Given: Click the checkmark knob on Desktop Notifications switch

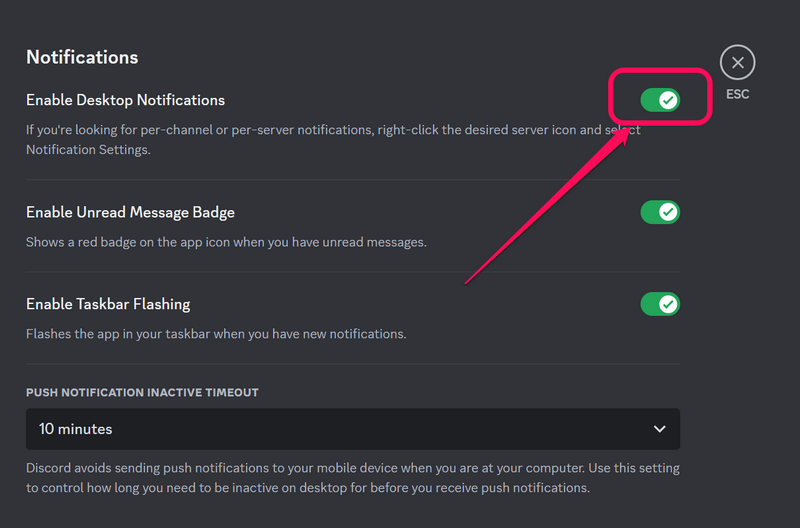Looking at the screenshot, I should point(668,100).
